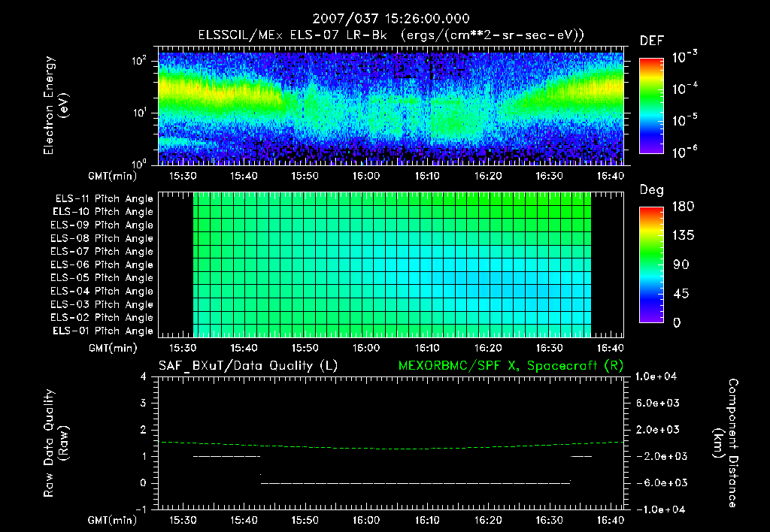770x532 pixels.
Task: Click GMT(min) label under the pitch angle panel
Action: click(113, 348)
